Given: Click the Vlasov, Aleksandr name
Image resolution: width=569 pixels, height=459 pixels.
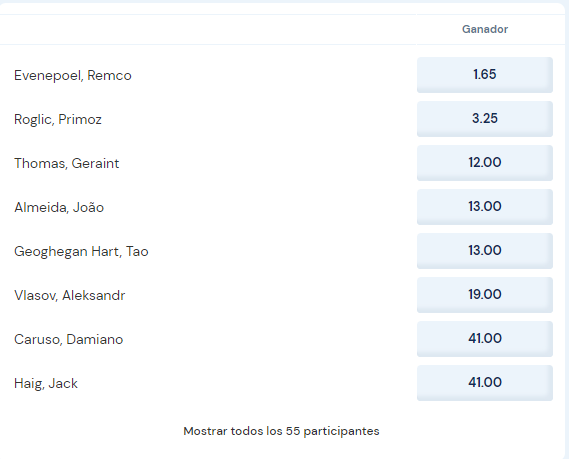Looking at the screenshot, I should 69,295.
